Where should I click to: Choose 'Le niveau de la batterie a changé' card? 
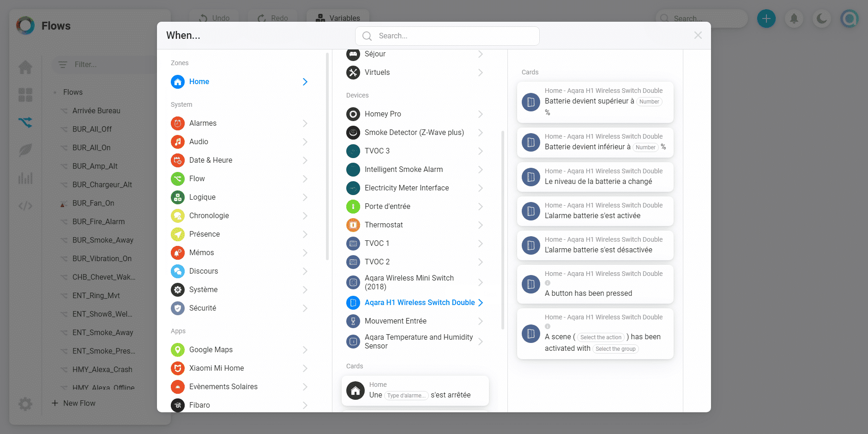coord(595,177)
